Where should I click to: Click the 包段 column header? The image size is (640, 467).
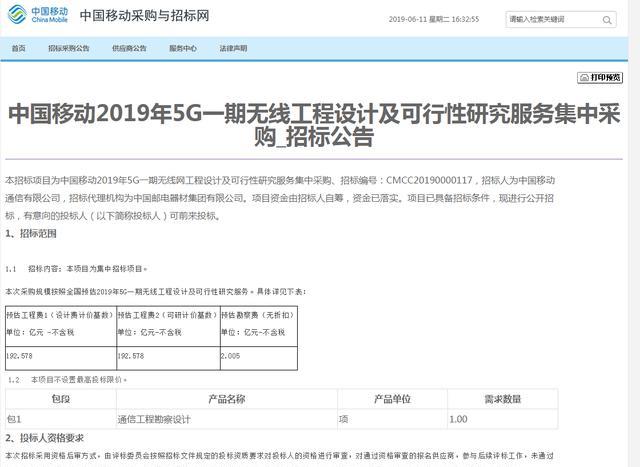pos(61,399)
